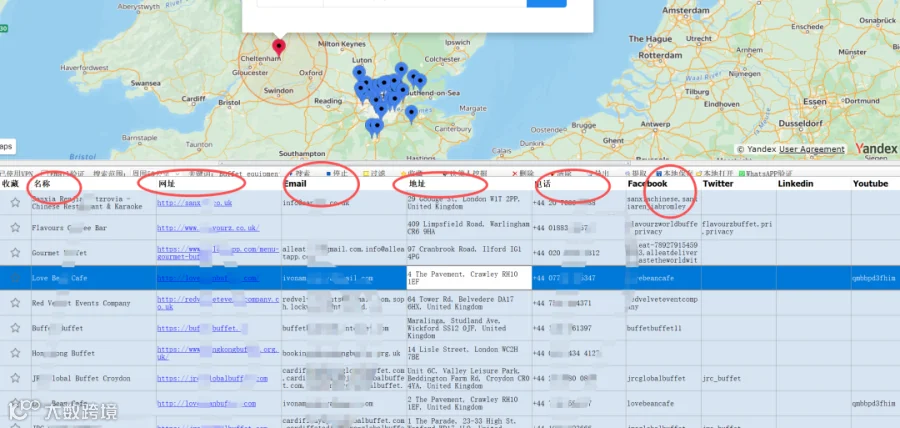Select Twitter cell flavourzbuffet.pri
The height and width of the screenshot is (428, 900).
click(x=738, y=228)
